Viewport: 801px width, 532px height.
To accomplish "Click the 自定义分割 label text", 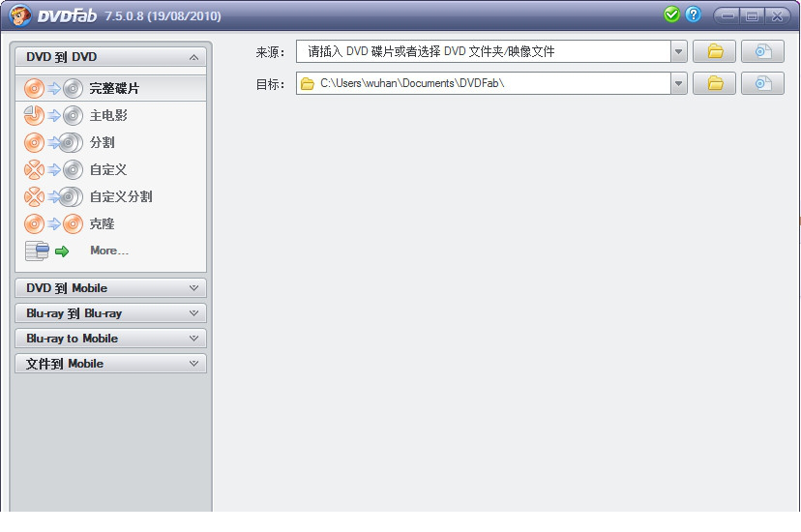I will 121,196.
